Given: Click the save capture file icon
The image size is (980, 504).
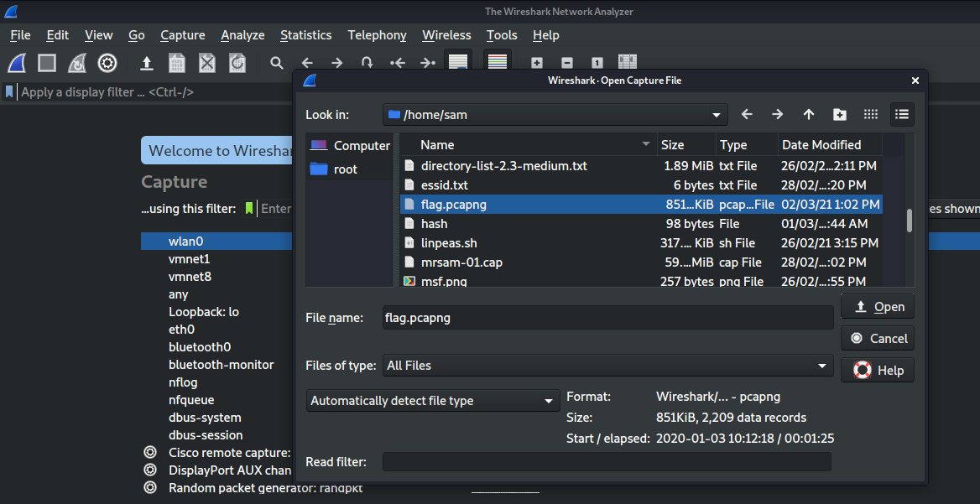Looking at the screenshot, I should (x=177, y=62).
